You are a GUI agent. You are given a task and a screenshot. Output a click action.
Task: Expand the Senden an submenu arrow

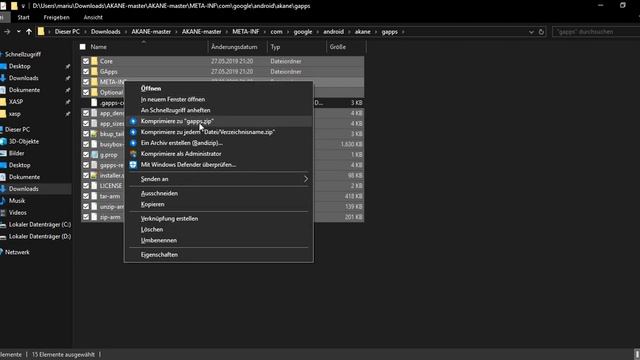(x=306, y=179)
